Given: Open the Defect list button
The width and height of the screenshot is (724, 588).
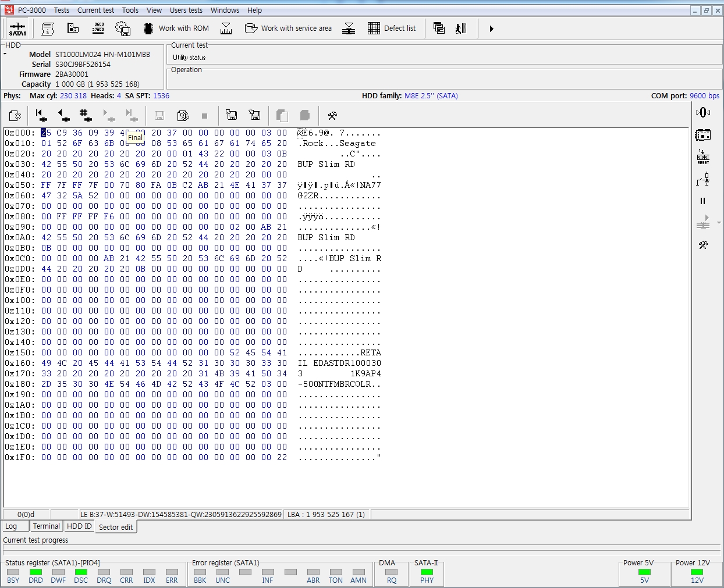Looking at the screenshot, I should tap(392, 28).
